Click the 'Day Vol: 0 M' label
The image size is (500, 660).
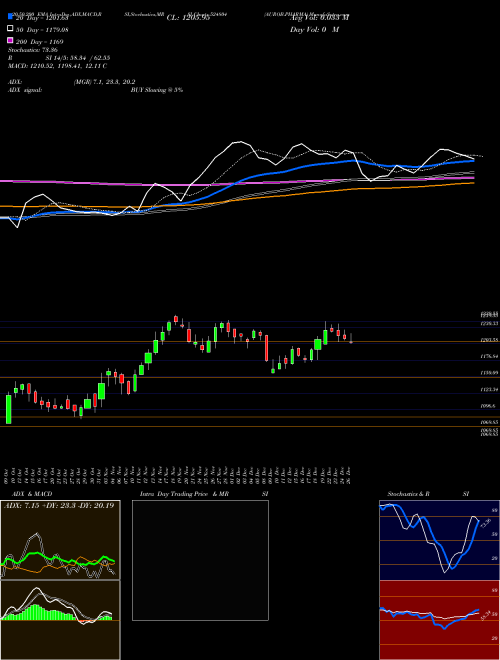pyautogui.click(x=314, y=30)
